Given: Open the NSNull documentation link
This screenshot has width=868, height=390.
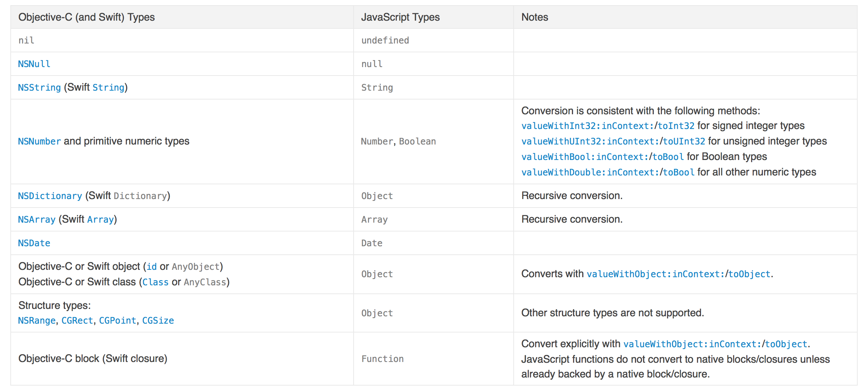Looking at the screenshot, I should pyautogui.click(x=34, y=64).
